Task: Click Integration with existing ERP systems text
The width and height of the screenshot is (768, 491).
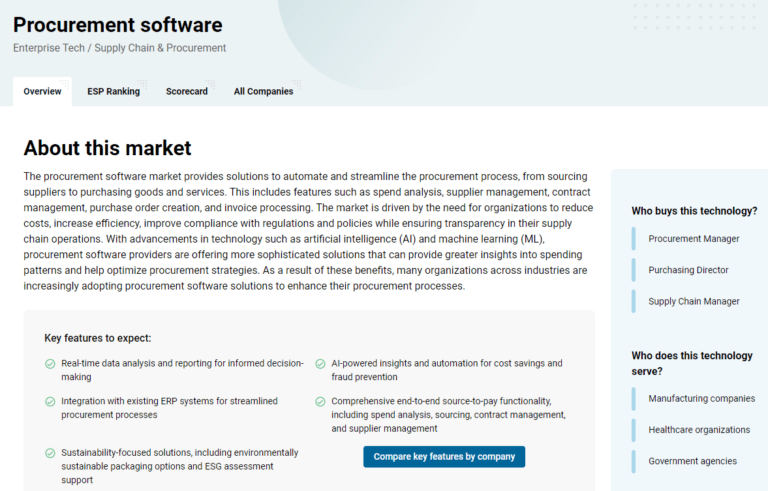Action: click(x=169, y=408)
